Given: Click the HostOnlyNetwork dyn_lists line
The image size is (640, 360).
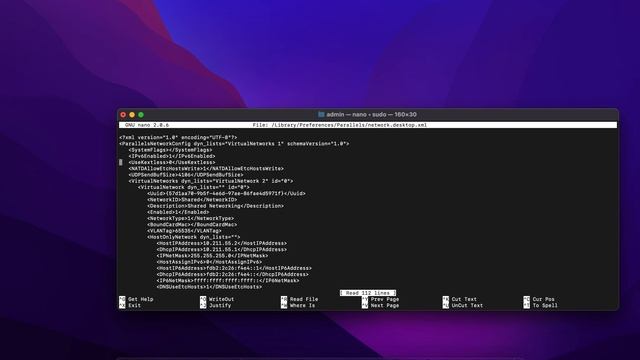Looking at the screenshot, I should (x=194, y=237).
